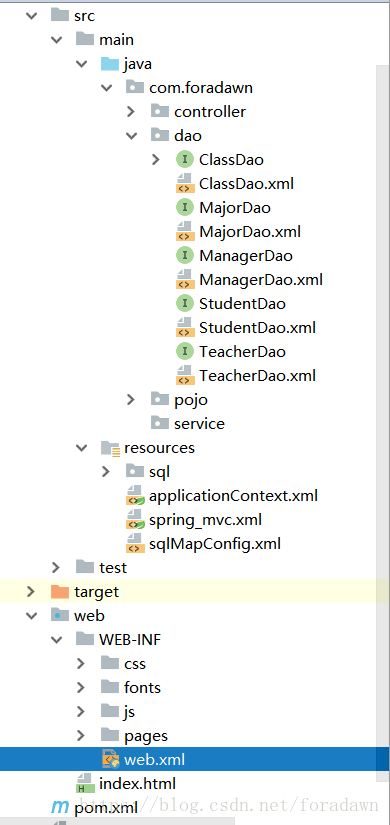390x825 pixels.
Task: Collapse the com.foradawn package arrow
Action: (x=107, y=88)
